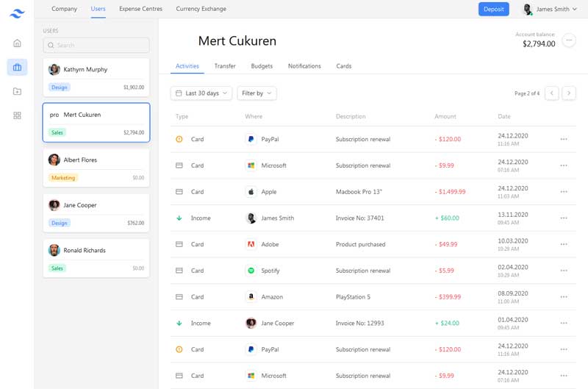Image resolution: width=588 pixels, height=389 pixels.
Task: Go to the previous page of activities
Action: coord(552,93)
